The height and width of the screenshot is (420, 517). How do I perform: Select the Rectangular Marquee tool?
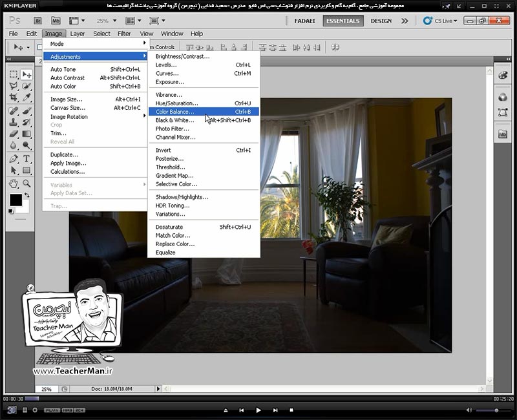pyautogui.click(x=13, y=74)
